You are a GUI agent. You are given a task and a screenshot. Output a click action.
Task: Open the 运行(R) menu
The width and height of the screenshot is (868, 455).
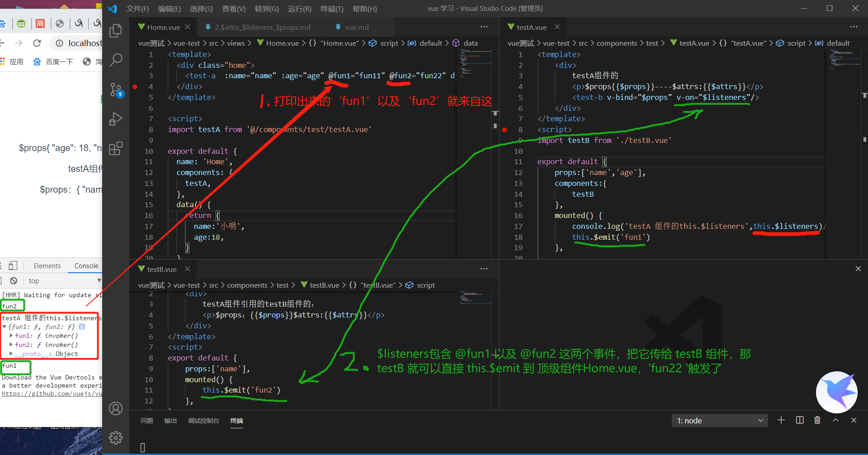tap(299, 9)
